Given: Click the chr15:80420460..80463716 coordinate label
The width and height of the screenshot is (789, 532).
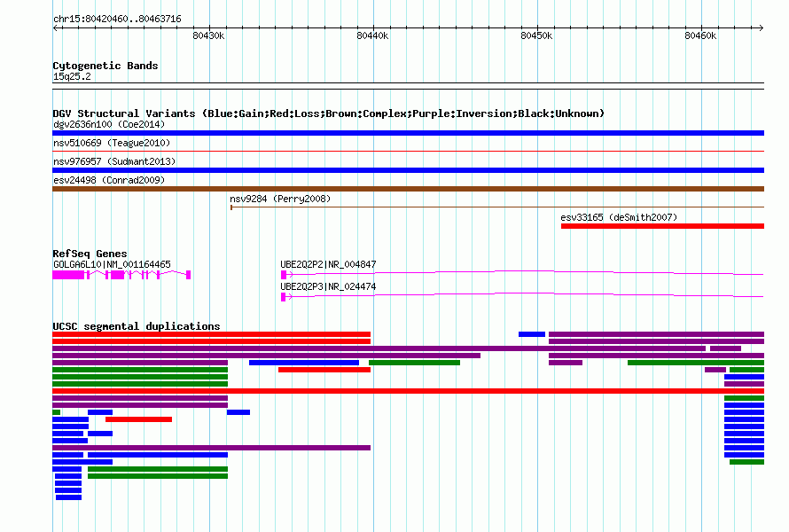Looking at the screenshot, I should pyautogui.click(x=117, y=20).
